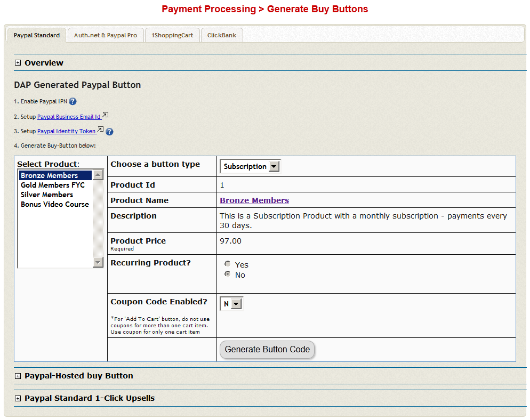The height and width of the screenshot is (420, 530).
Task: Switch to Auth.net & Paypal Pro tab
Action: pyautogui.click(x=106, y=35)
